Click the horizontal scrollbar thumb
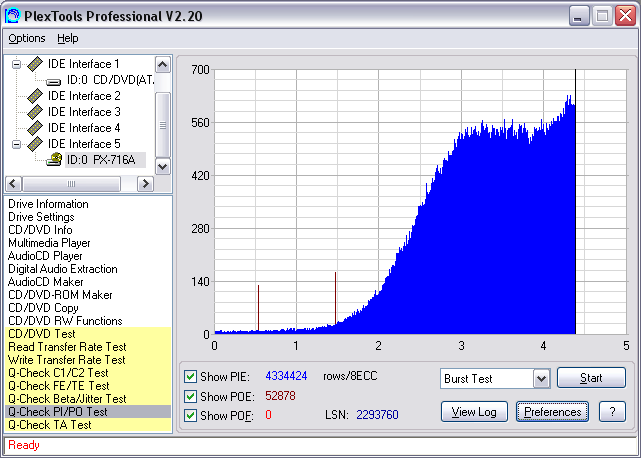The width and height of the screenshot is (641, 458). click(71, 184)
